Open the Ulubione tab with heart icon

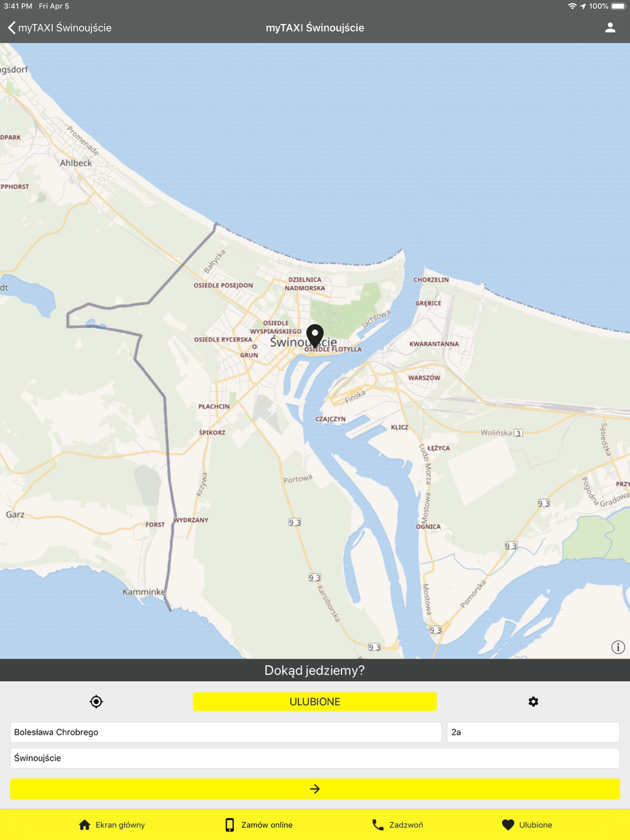[527, 825]
